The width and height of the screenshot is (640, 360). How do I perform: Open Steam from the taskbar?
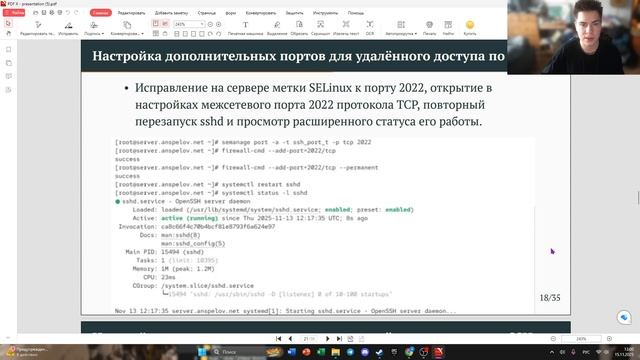[x=380, y=352]
